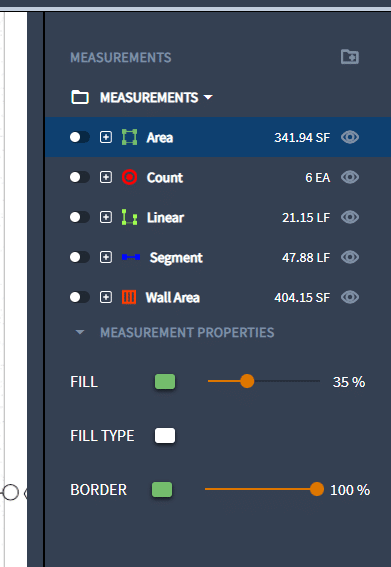
Task: Toggle the switch on the Wall Area row
Action: [x=80, y=297]
